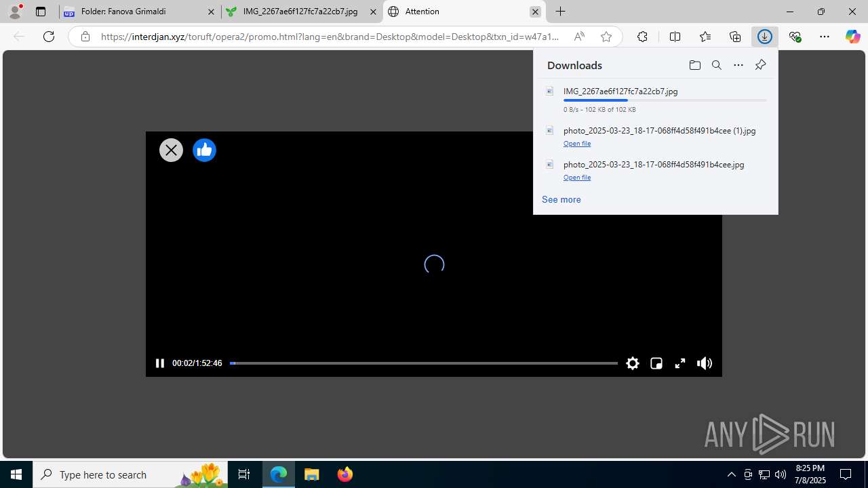Launch Firefox from taskbar
868x488 pixels.
344,474
